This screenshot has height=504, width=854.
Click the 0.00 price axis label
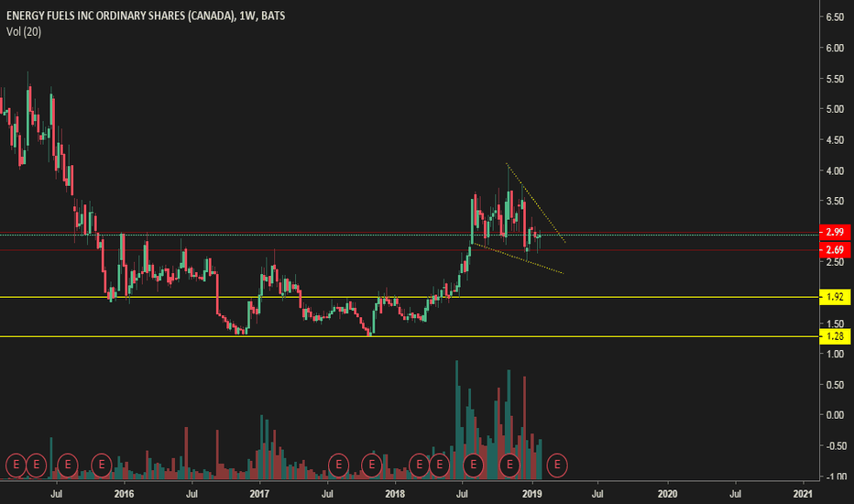click(x=835, y=415)
